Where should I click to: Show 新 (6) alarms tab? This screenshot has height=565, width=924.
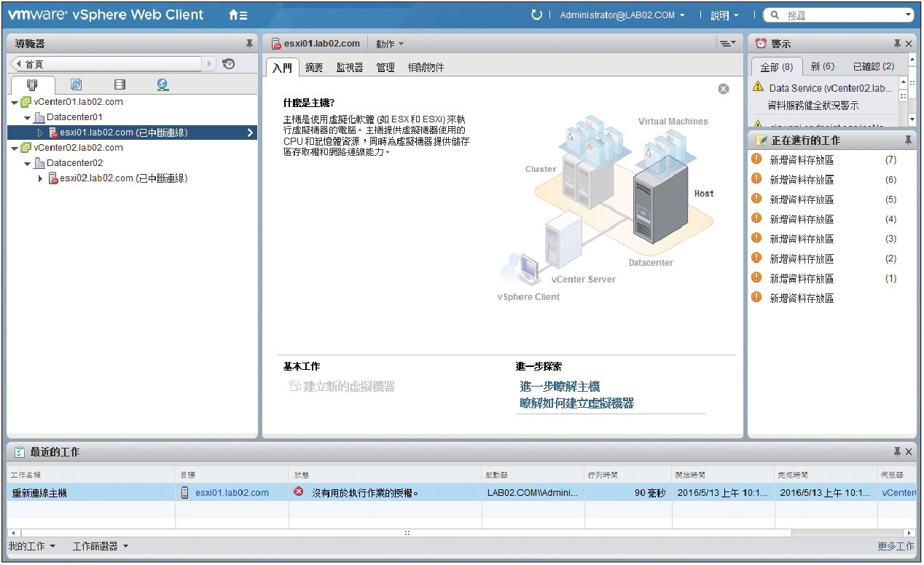(823, 67)
